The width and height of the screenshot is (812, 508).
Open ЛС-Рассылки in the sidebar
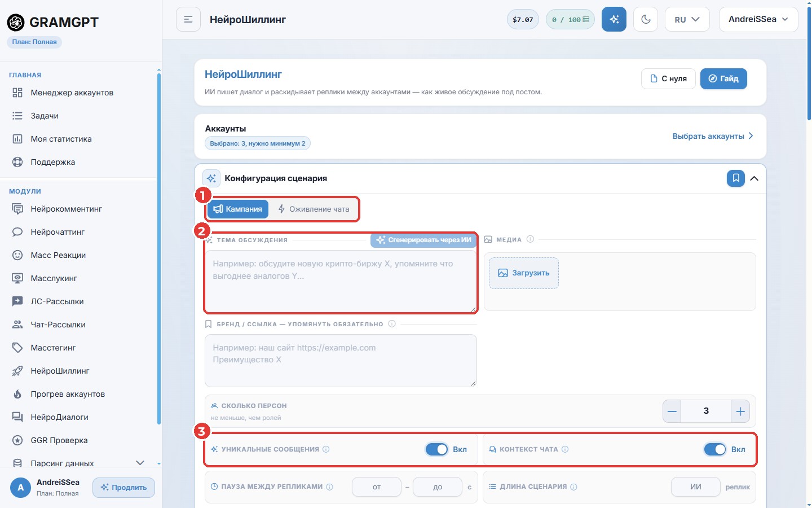pos(78,301)
